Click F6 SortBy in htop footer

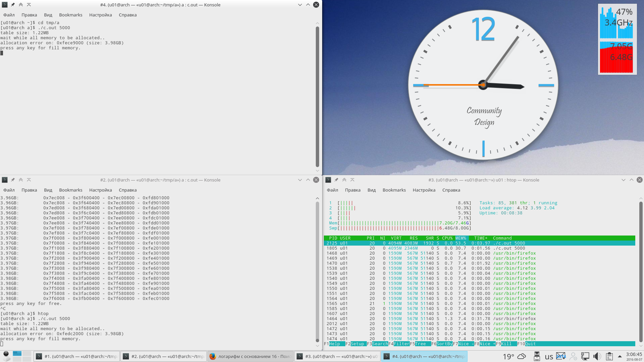(442, 344)
